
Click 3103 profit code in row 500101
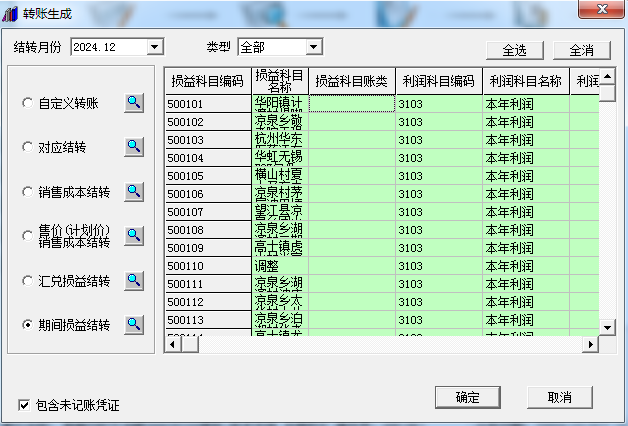coord(439,104)
